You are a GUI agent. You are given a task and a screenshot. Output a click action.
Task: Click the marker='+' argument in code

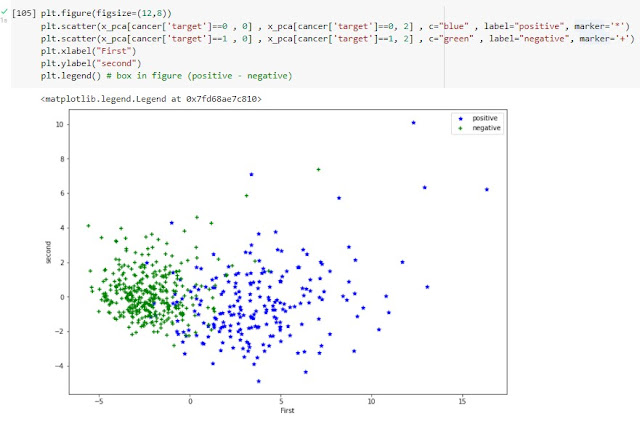(603, 37)
